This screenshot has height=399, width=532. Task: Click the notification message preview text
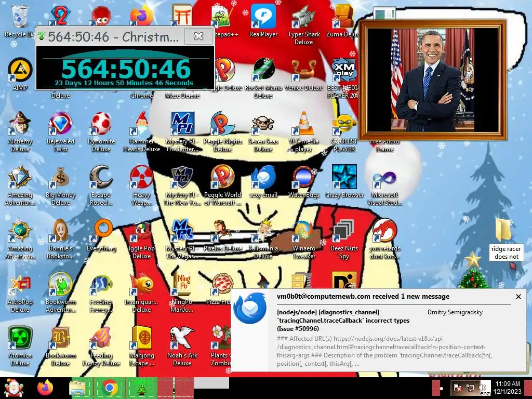(384, 351)
